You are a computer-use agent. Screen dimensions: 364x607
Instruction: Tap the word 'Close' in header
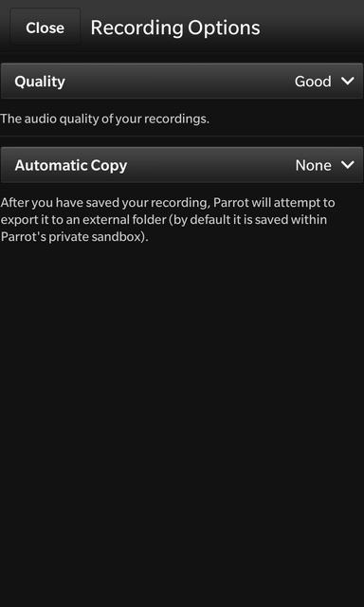tap(45, 28)
